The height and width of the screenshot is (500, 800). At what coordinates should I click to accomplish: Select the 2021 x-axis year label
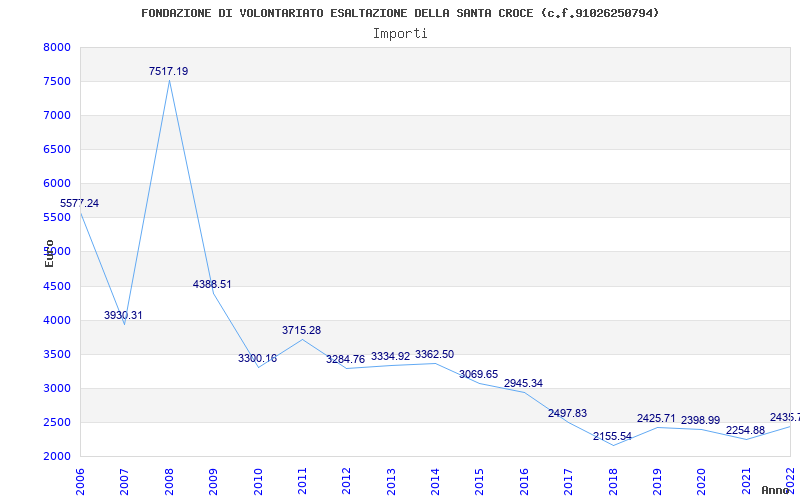746,481
